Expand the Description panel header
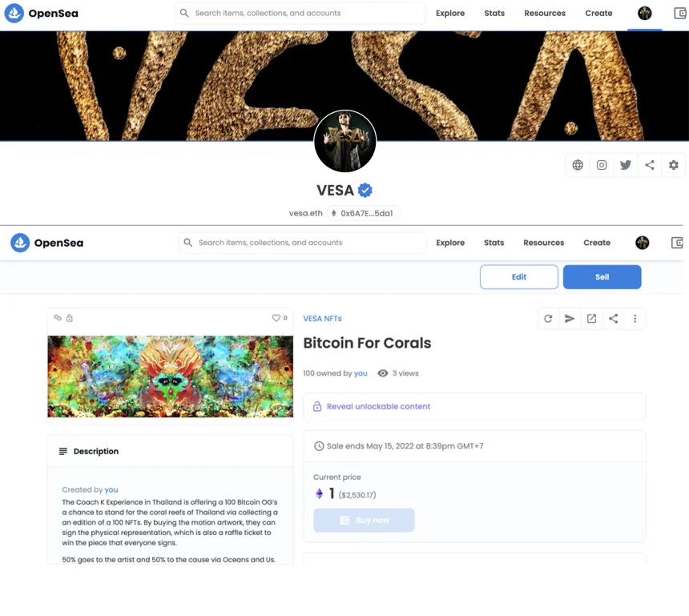 170,451
